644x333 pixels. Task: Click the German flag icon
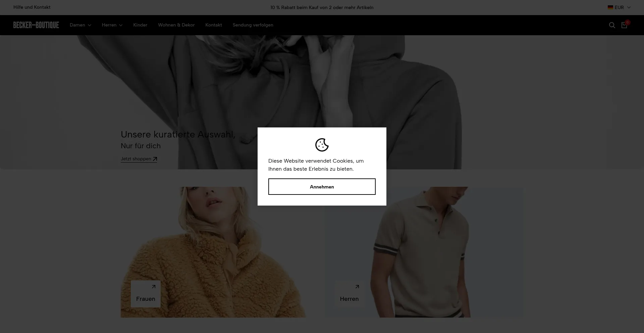pyautogui.click(x=610, y=7)
